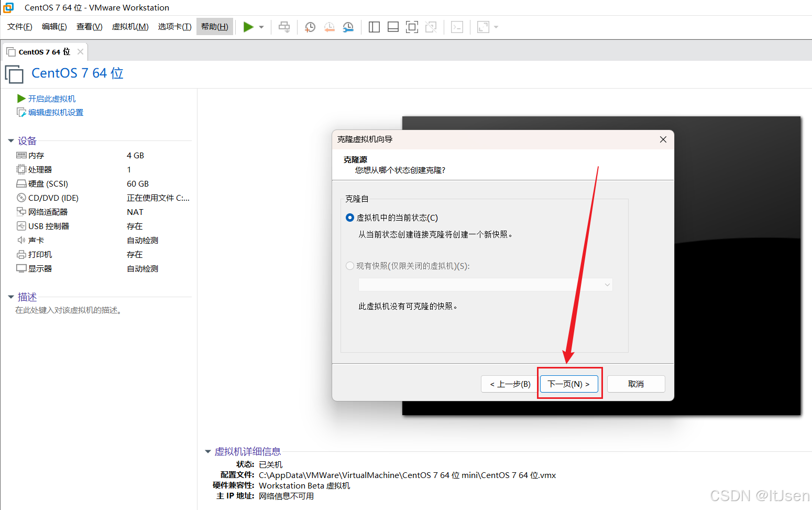Click the Workstation Beta 虚拟机 compatibility value
The image size is (812, 510).
point(304,485)
